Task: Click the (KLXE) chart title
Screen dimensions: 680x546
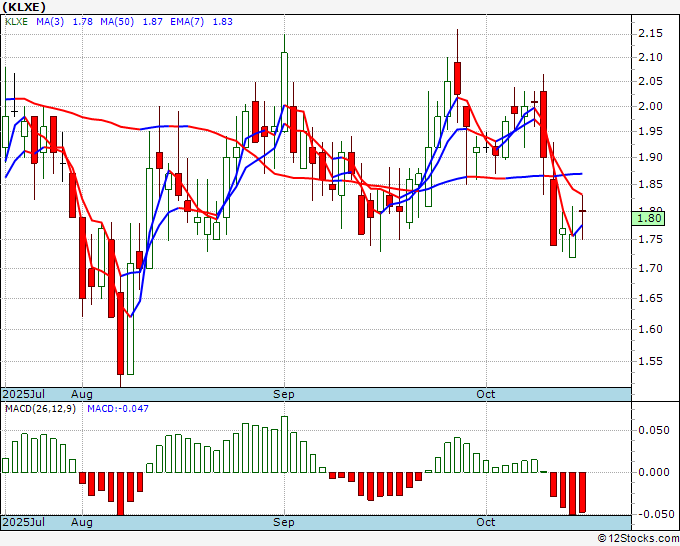Action: 24,7
